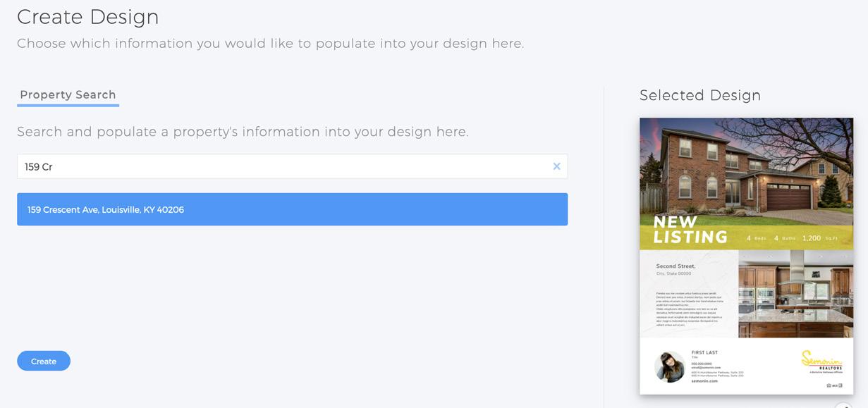Click the "Create Design" page title

click(x=87, y=17)
